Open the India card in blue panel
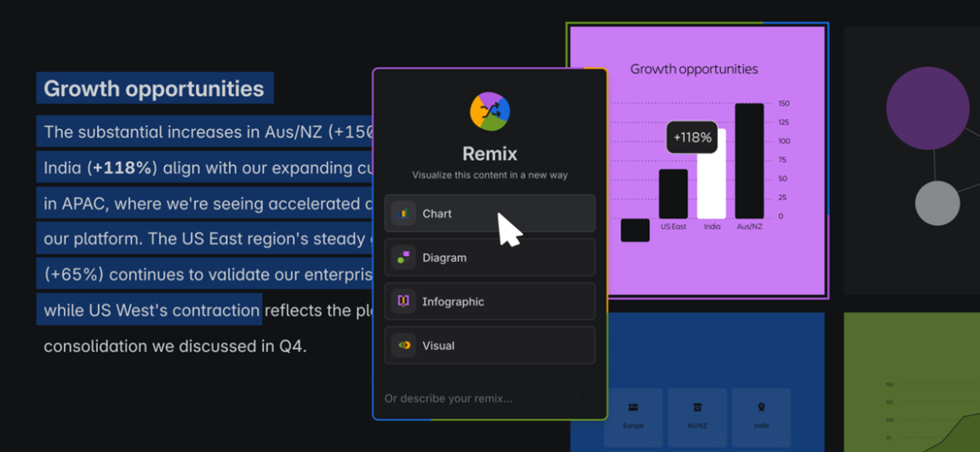 tap(761, 417)
